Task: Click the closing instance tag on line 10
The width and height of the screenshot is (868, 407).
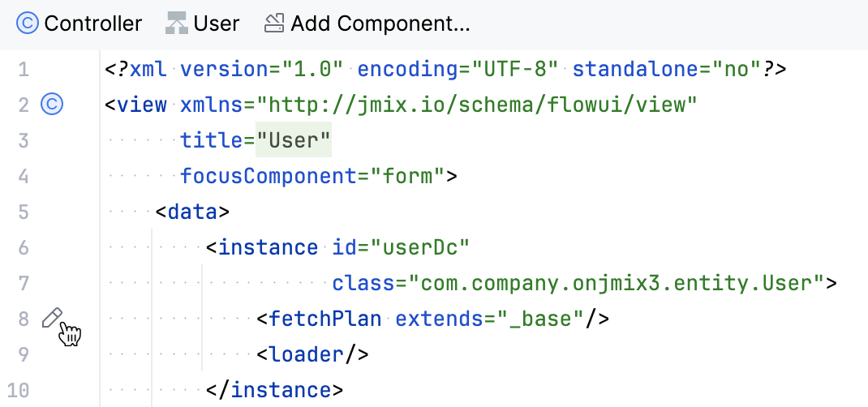Action: tap(274, 390)
